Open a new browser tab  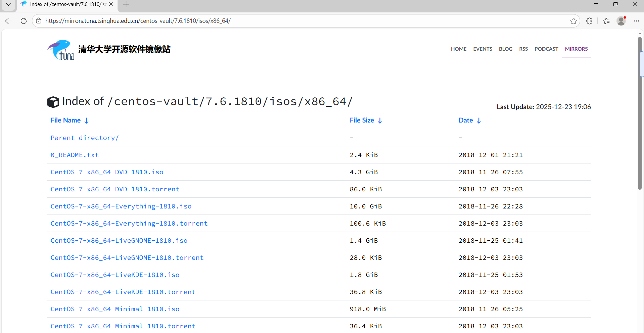pos(126,4)
